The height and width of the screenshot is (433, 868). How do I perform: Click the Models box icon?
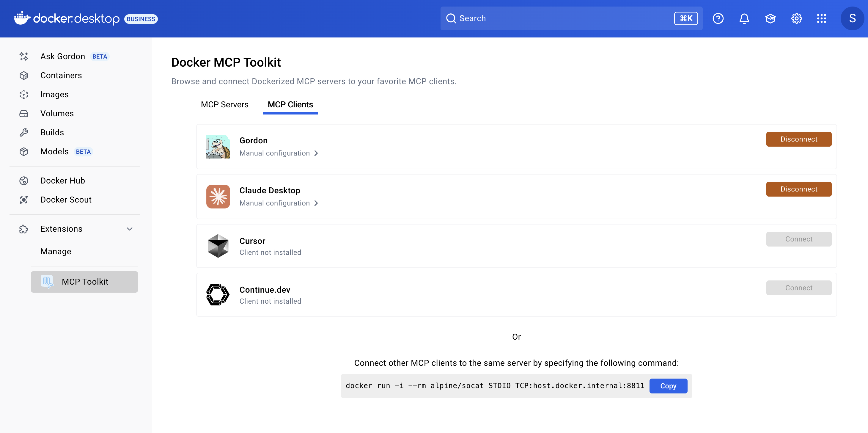tap(23, 152)
